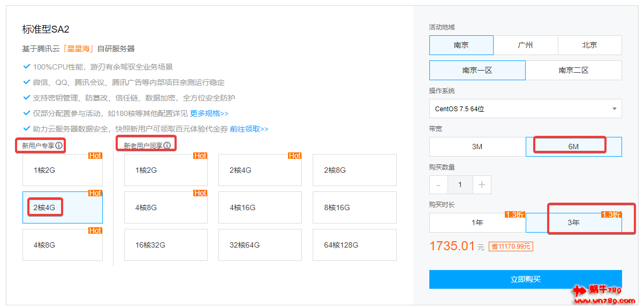
Task: Select 3M bandwidth option
Action: pos(477,147)
